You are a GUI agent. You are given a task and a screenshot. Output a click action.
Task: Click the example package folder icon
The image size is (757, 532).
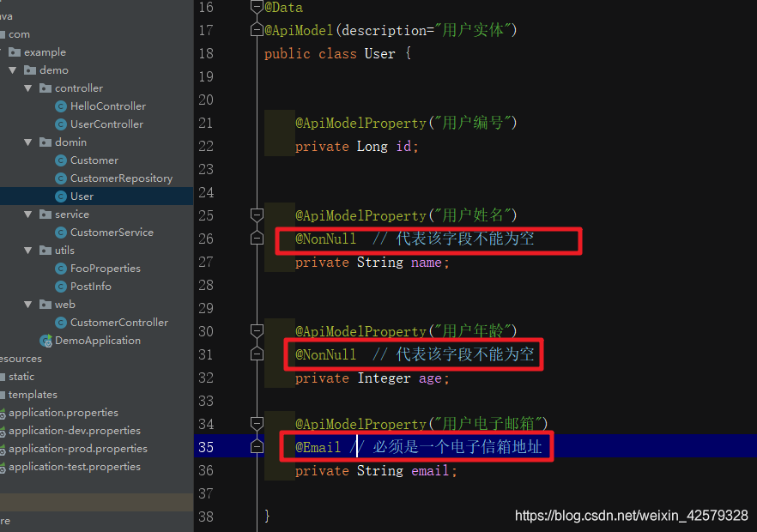(15, 52)
